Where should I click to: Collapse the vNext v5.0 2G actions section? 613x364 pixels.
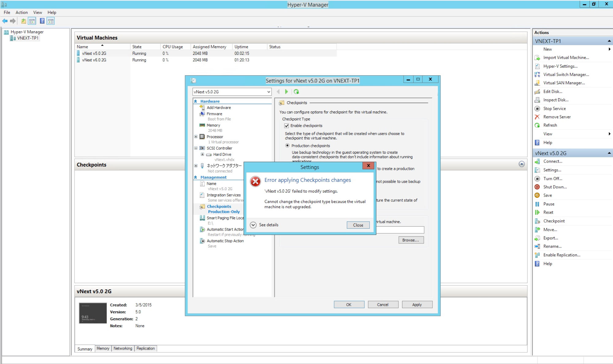609,153
